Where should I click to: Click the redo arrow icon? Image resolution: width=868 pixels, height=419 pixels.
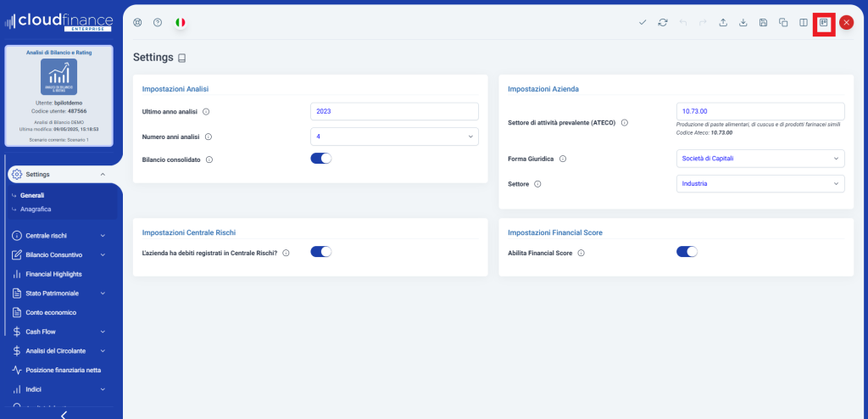pyautogui.click(x=703, y=23)
